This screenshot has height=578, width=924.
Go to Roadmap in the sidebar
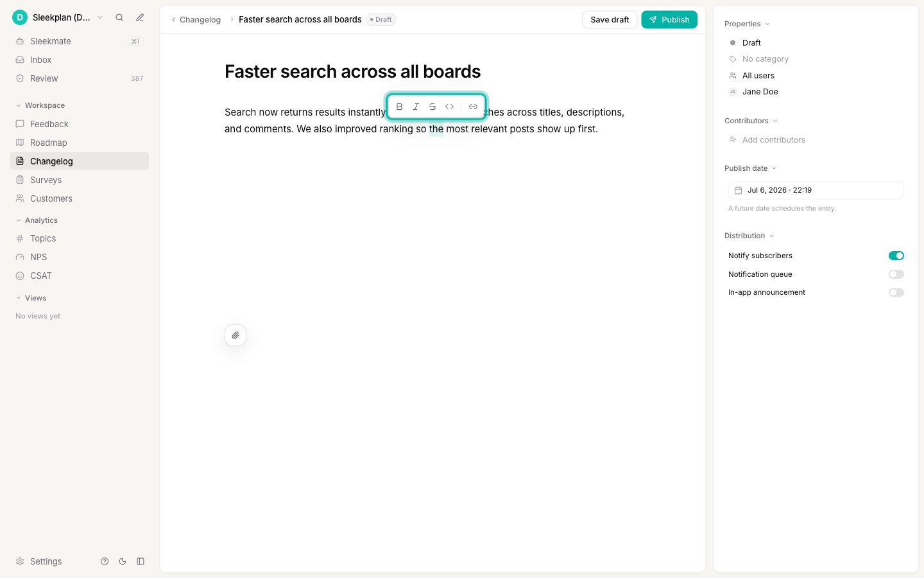click(x=80, y=143)
